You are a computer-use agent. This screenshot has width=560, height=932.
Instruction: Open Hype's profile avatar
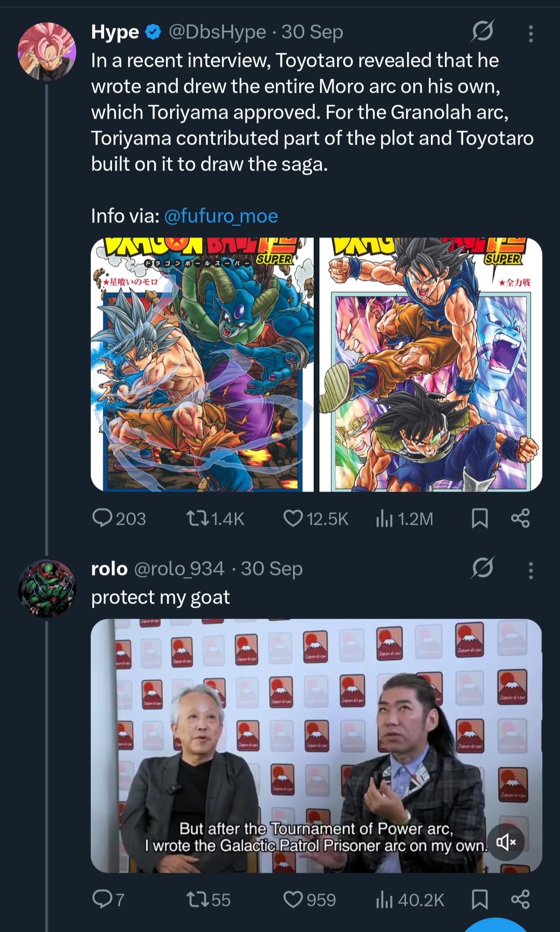pyautogui.click(x=47, y=51)
